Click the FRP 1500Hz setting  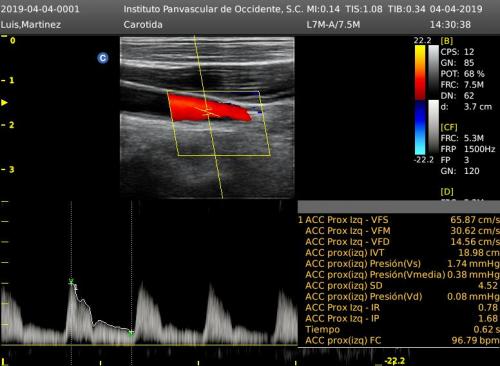pos(468,149)
